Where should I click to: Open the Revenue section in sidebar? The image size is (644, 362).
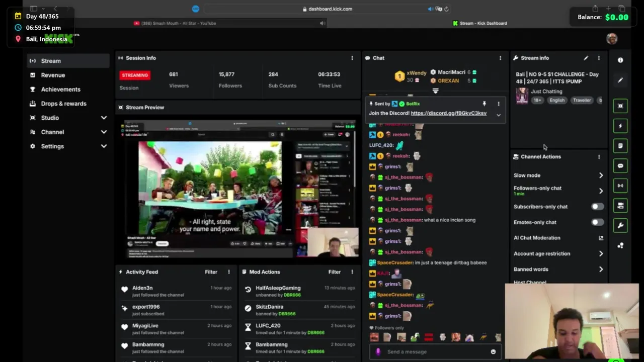[68, 75]
